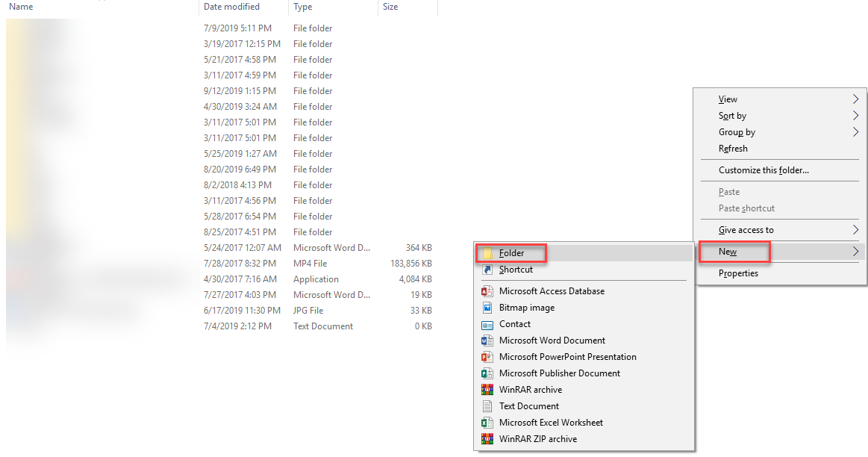Select the Application type row

point(222,279)
